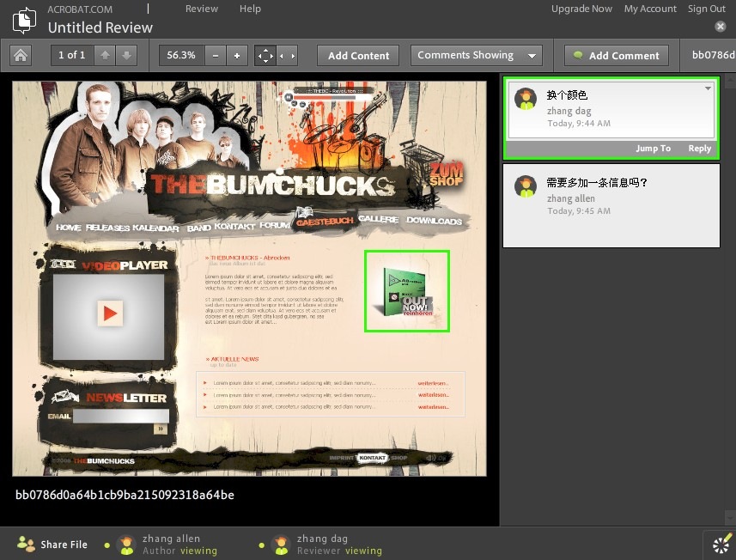736x560 pixels.
Task: Click zhang allen author avatar in bottom bar
Action: click(x=126, y=545)
